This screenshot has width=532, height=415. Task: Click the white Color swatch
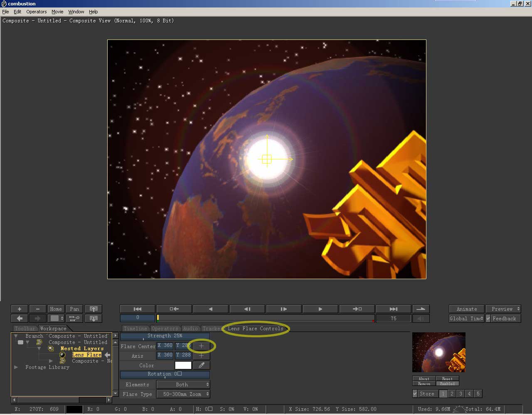[x=183, y=366]
